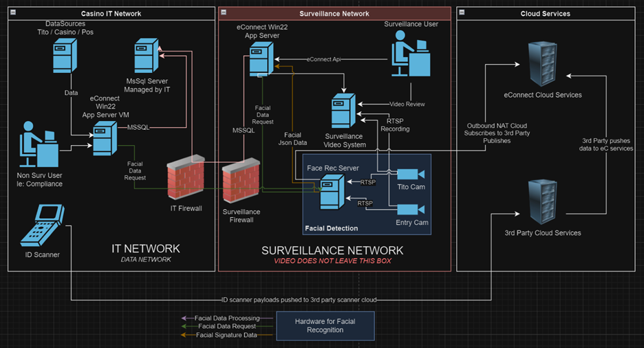Screen dimensions: 644x348
Task: Click the Facial Json Data label
Action: 292,139
